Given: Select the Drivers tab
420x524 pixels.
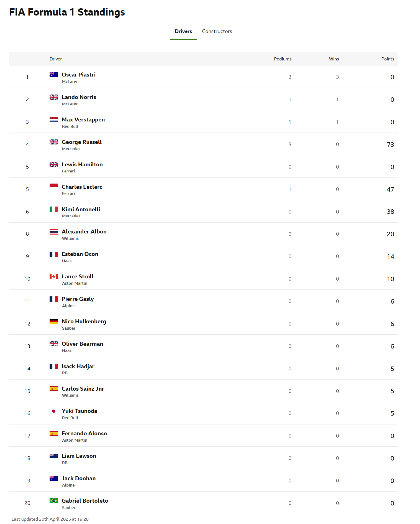Looking at the screenshot, I should pos(183,31).
